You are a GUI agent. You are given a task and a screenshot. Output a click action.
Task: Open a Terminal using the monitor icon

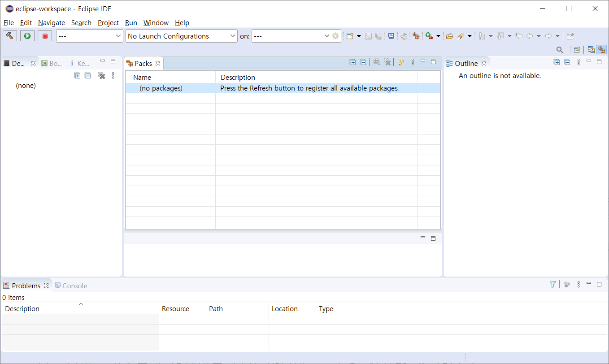tap(391, 36)
